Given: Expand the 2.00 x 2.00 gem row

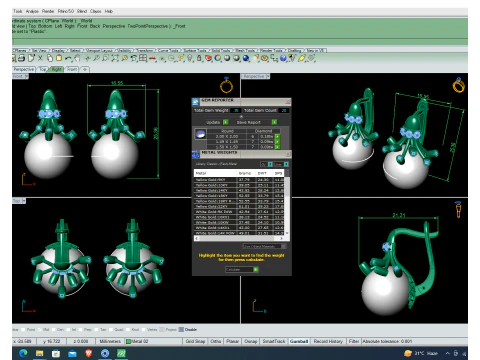Looking at the screenshot, I should tap(277, 136).
